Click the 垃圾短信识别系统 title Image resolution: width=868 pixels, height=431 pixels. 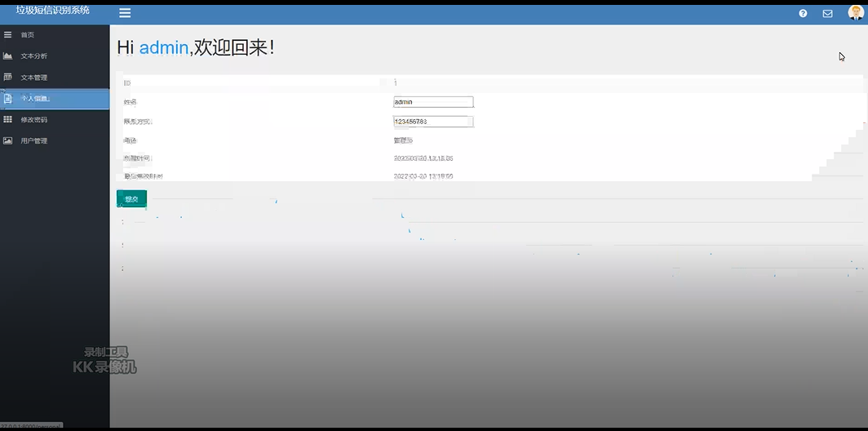(52, 10)
